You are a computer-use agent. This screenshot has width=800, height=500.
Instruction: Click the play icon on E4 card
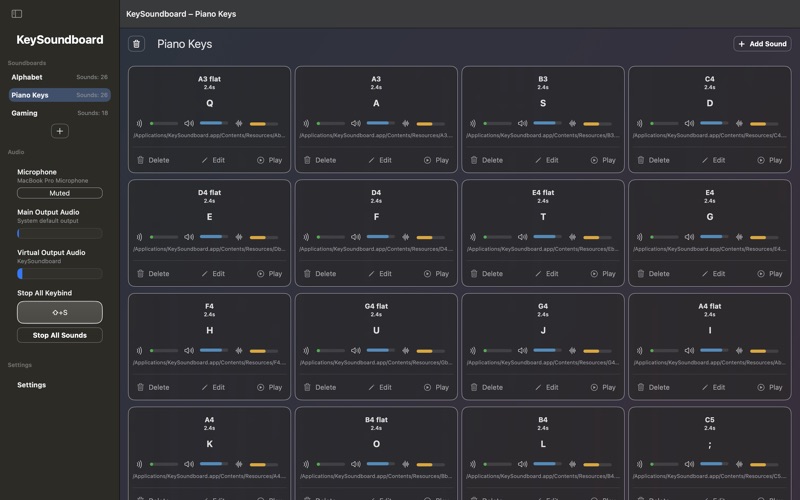(x=761, y=274)
